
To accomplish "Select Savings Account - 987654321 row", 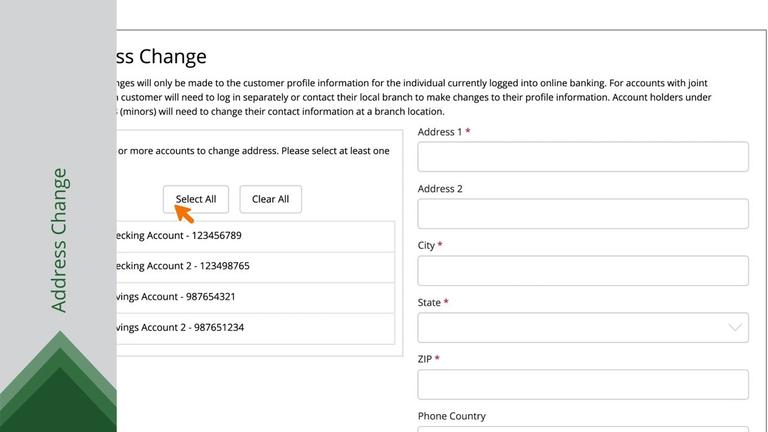I will [255, 297].
